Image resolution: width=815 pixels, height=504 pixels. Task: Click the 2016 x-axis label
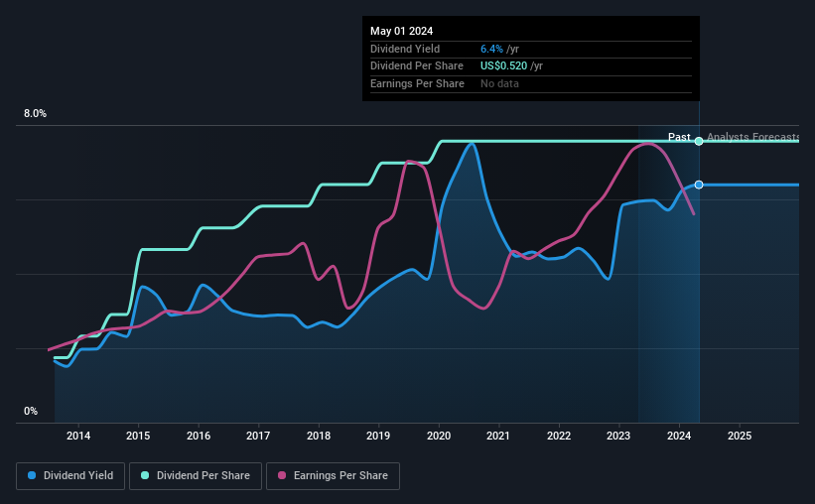[x=199, y=436]
